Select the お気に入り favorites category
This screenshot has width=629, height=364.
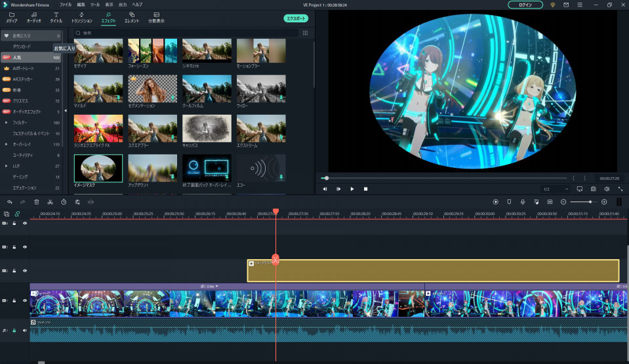click(x=31, y=35)
